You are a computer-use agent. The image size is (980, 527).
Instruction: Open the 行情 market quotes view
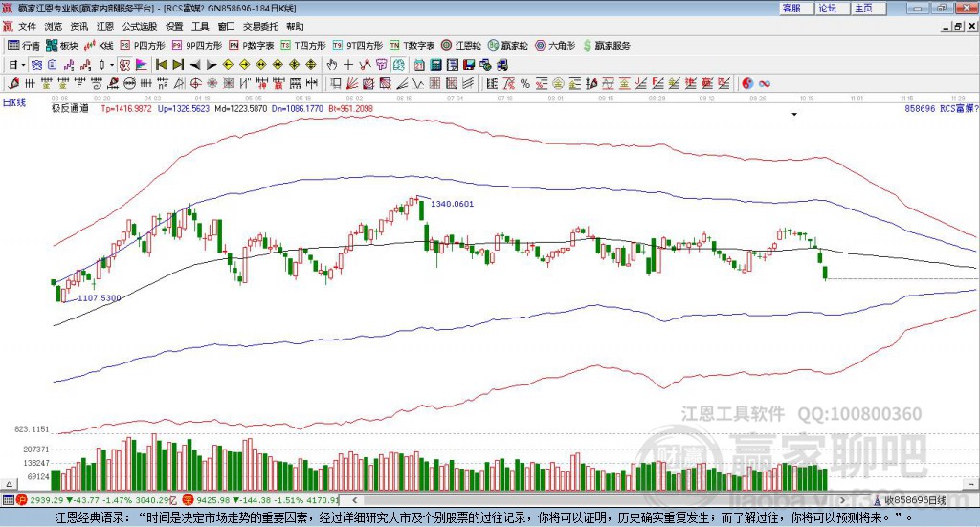23,46
